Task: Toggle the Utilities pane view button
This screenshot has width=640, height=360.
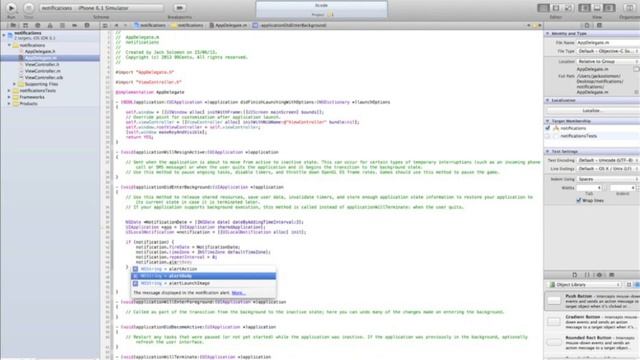Action: click(x=609, y=8)
